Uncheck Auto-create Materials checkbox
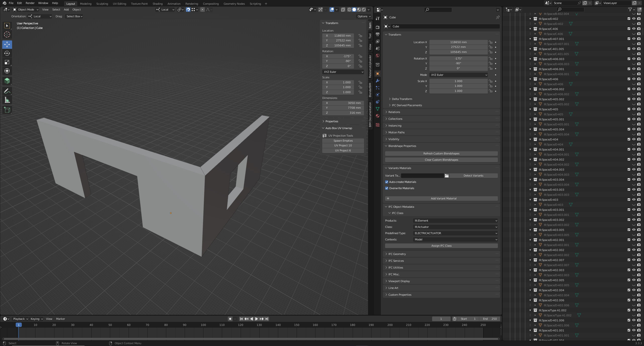The width and height of the screenshot is (644, 346). [x=387, y=182]
